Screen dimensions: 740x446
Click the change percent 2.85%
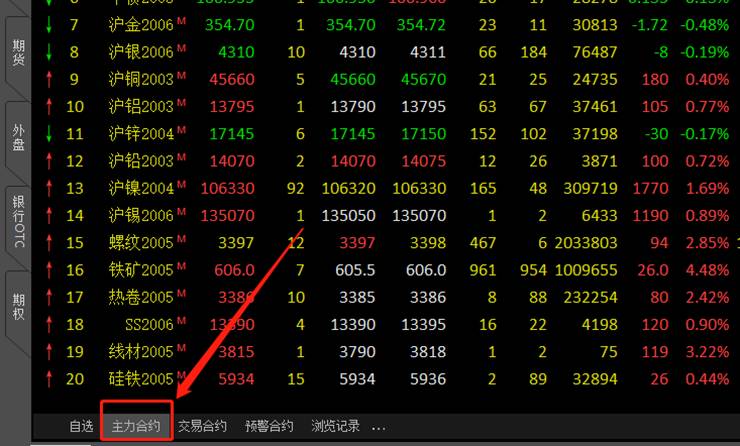pyautogui.click(x=707, y=243)
